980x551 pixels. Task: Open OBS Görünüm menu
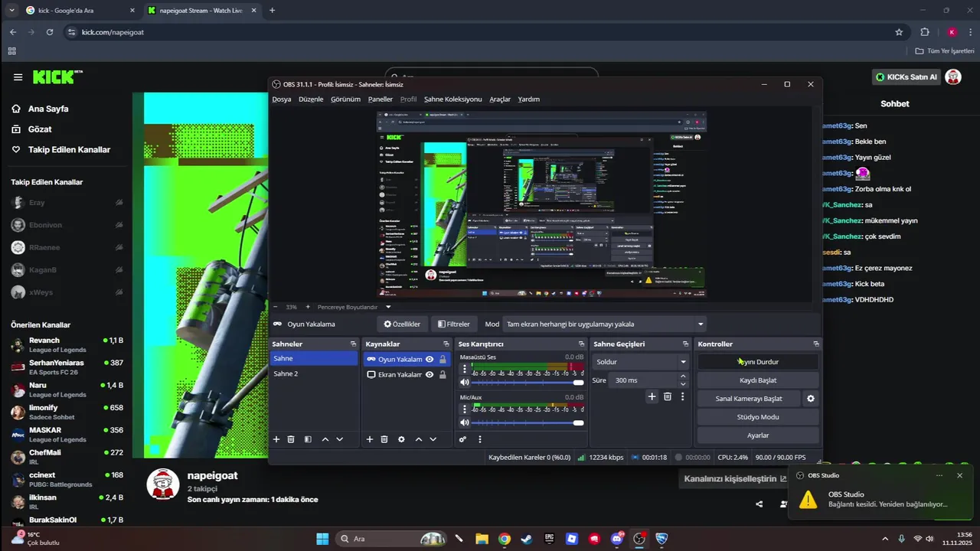345,99
